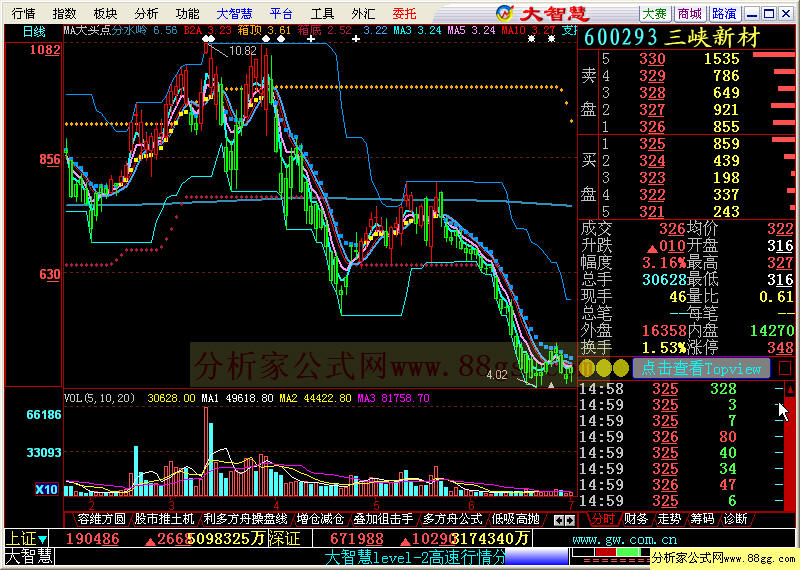
Task: Switch to the 分时 tab
Action: click(602, 519)
